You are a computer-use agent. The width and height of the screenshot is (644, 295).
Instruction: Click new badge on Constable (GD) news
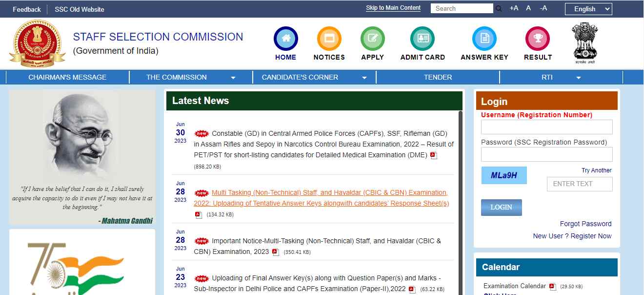point(201,133)
